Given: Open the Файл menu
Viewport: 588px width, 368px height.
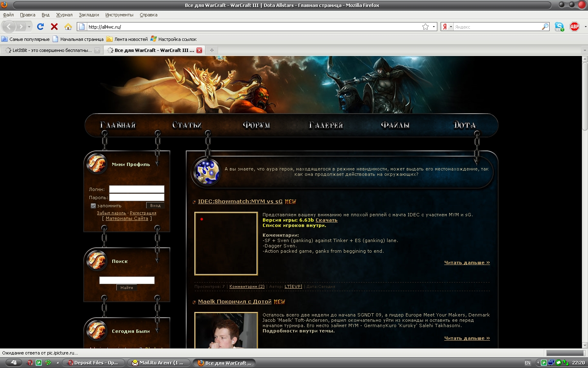Looking at the screenshot, I should point(8,15).
